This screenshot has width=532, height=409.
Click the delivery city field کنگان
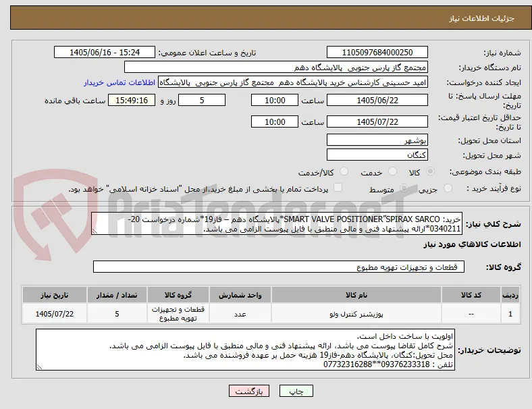377,155
